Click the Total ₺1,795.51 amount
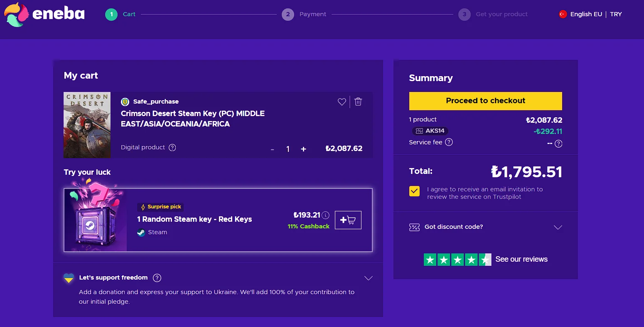The width and height of the screenshot is (644, 327). tap(526, 172)
